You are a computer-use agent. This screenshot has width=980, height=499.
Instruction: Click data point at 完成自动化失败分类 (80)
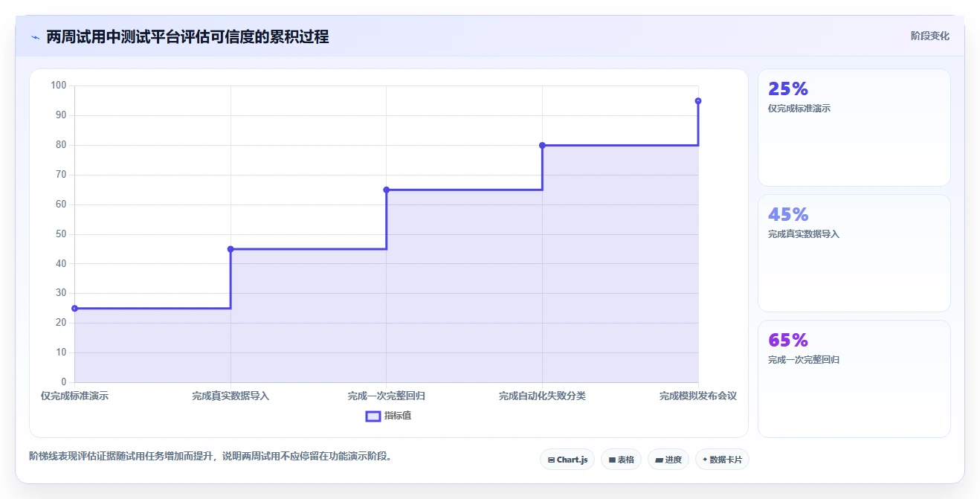pyautogui.click(x=542, y=145)
